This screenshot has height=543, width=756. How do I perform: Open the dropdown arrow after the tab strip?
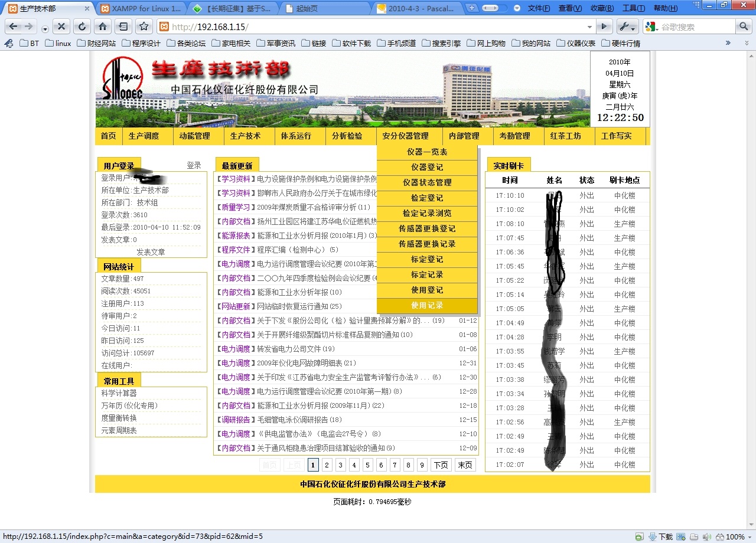click(x=517, y=8)
